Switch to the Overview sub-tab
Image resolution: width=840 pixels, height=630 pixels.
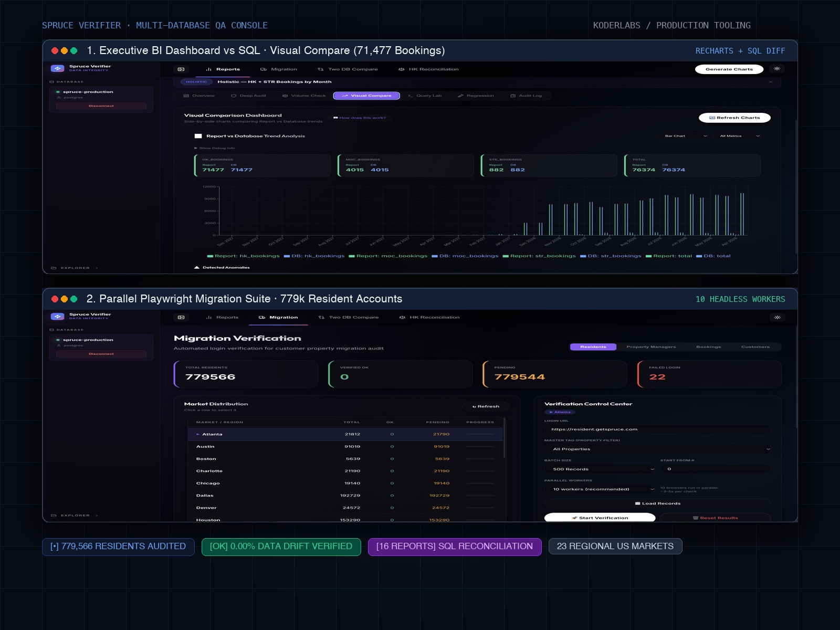pos(199,96)
